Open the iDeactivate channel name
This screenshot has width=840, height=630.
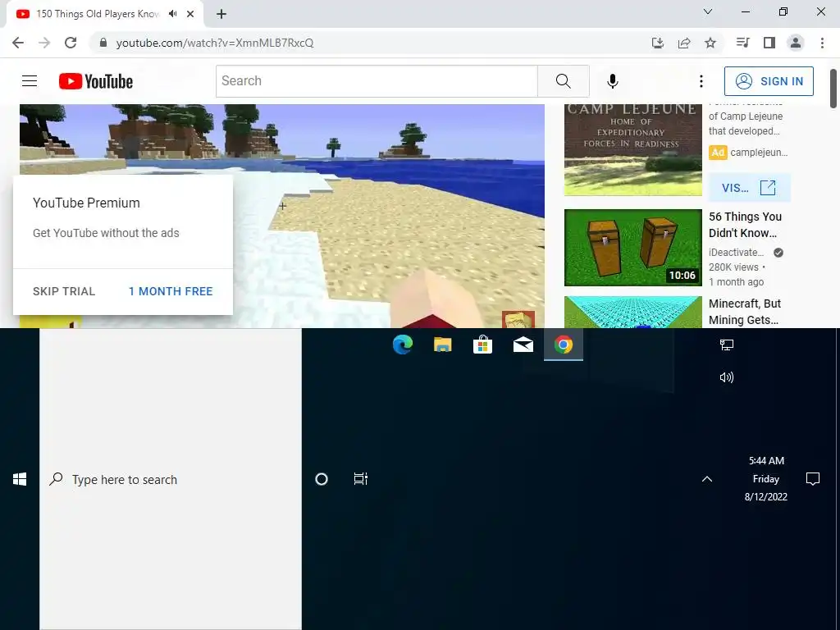pyautogui.click(x=736, y=253)
